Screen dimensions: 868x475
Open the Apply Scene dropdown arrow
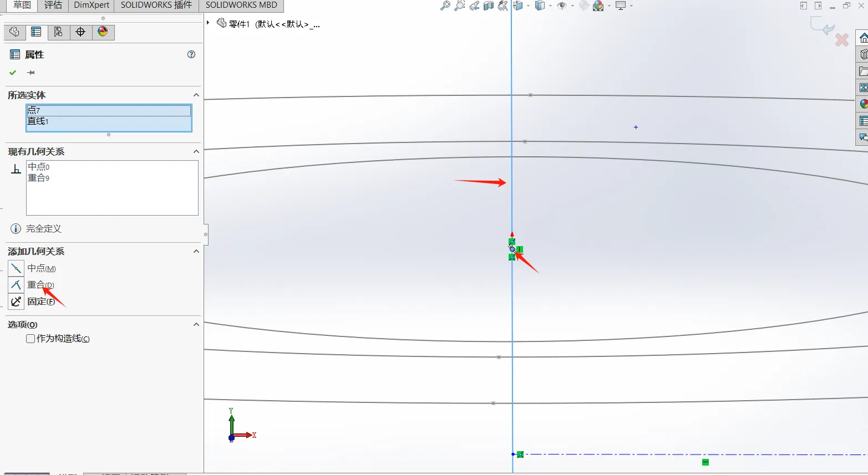pos(608,6)
